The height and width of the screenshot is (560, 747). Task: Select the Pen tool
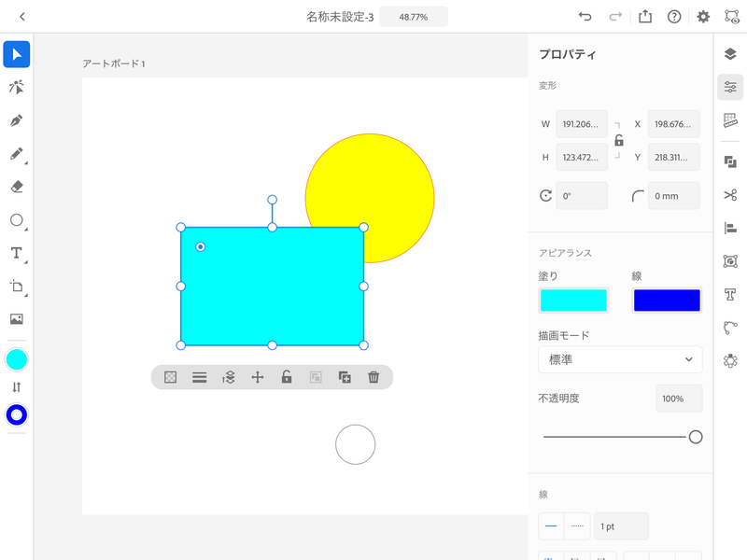point(17,121)
